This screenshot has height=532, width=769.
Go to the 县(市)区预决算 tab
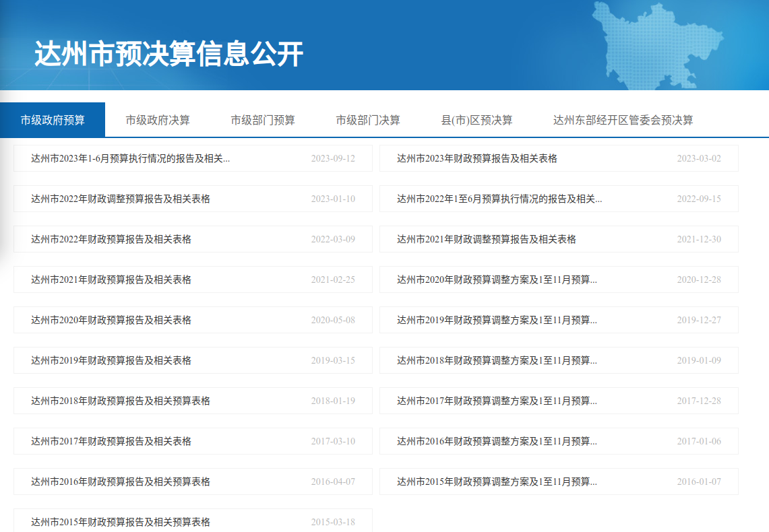(476, 121)
